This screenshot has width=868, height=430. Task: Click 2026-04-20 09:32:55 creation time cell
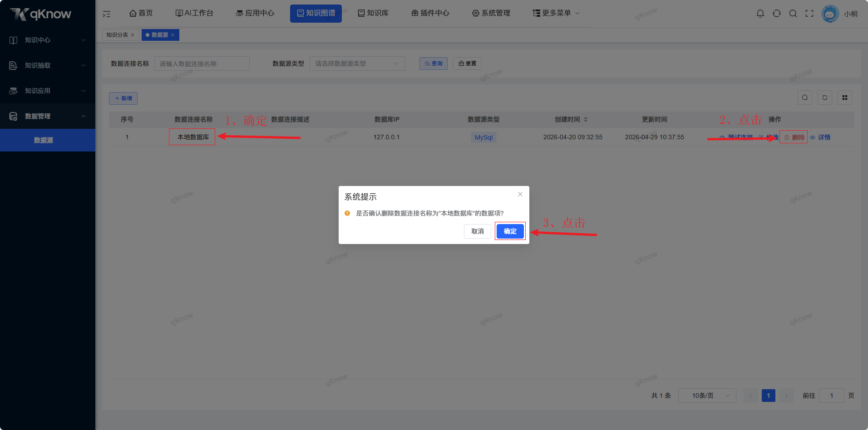point(573,137)
